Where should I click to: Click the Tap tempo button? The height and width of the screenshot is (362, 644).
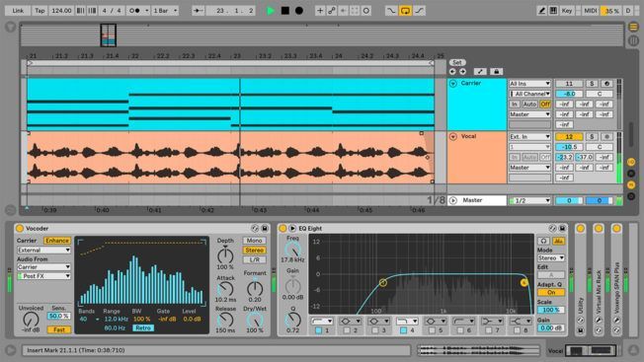tap(40, 11)
